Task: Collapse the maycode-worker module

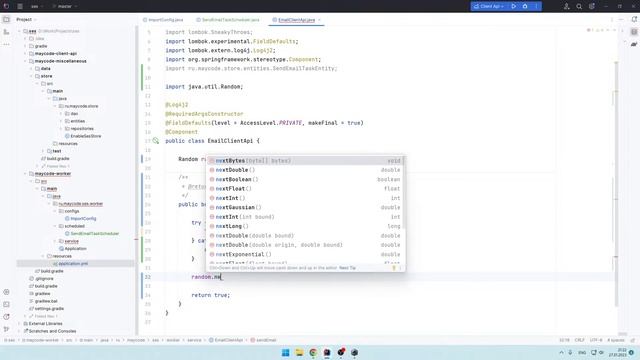Action: coord(25,174)
